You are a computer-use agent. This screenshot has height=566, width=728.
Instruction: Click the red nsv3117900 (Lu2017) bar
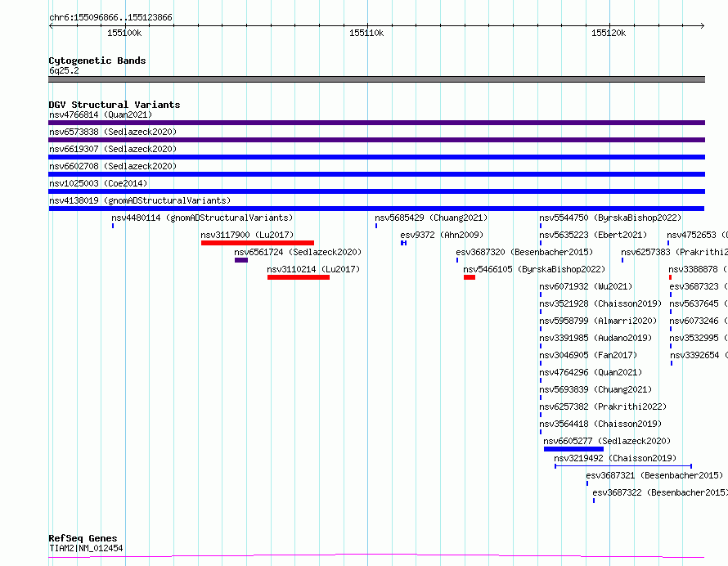pos(258,243)
